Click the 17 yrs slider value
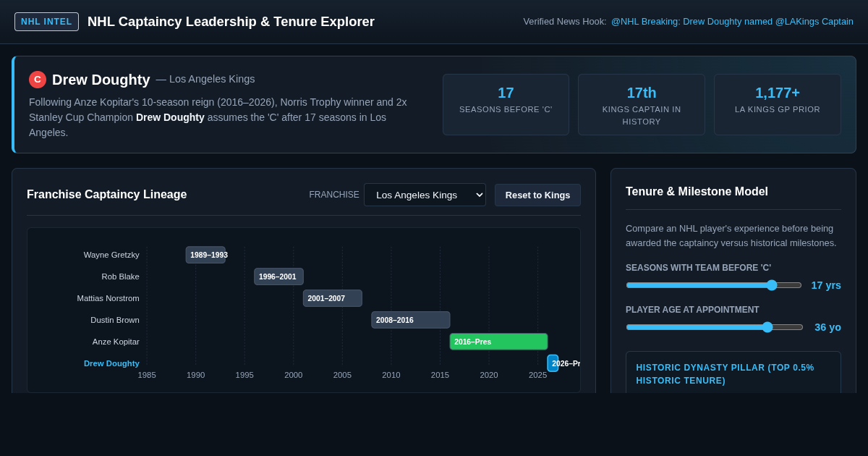 [x=826, y=285]
